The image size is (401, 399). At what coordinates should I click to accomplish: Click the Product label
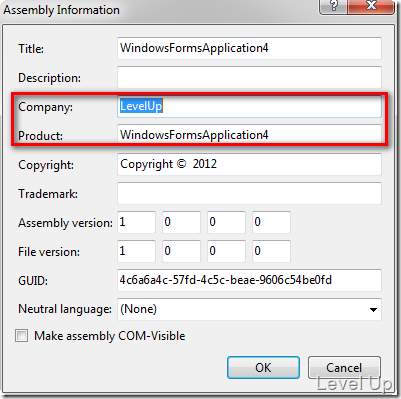(x=40, y=136)
